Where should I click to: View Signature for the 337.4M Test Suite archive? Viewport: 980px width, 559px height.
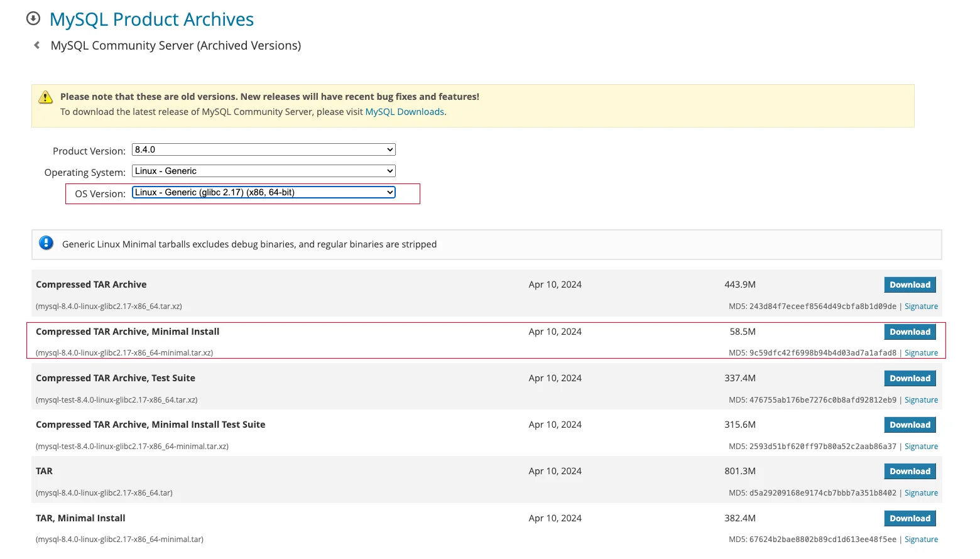(921, 400)
